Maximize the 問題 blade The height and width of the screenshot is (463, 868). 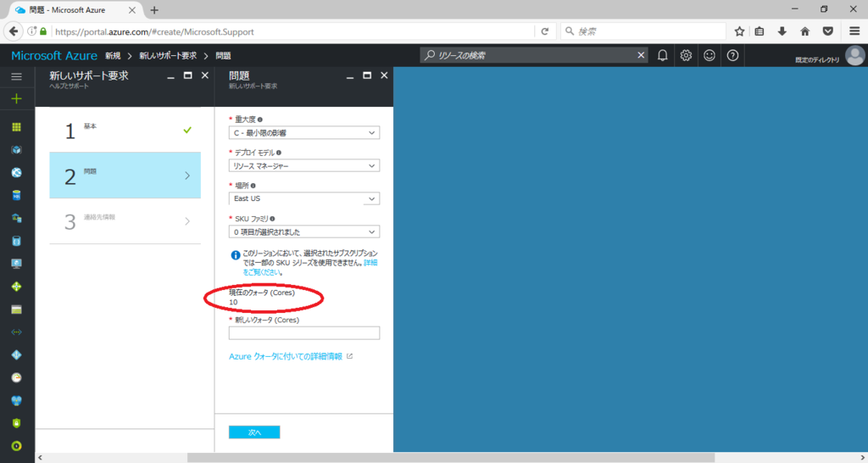(x=367, y=75)
